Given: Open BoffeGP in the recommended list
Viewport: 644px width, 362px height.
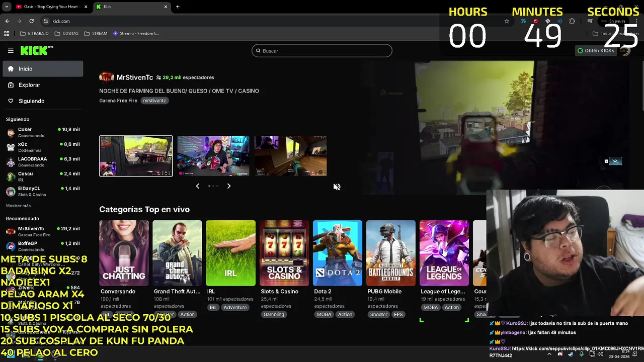Looking at the screenshot, I should pyautogui.click(x=43, y=246).
